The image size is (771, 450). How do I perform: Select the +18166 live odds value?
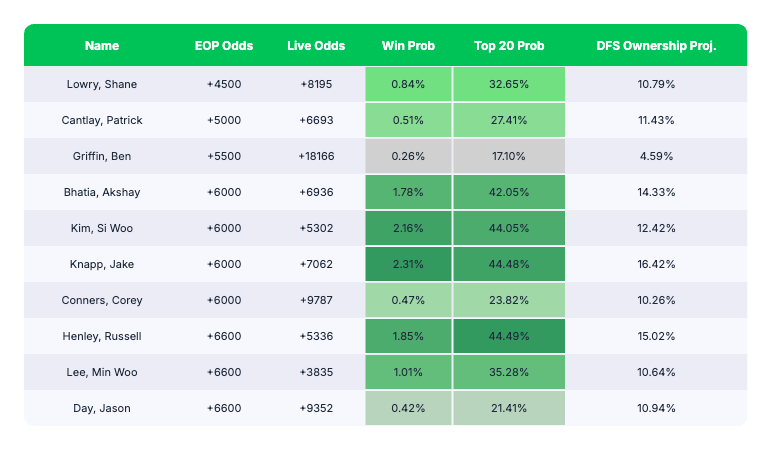coord(316,156)
